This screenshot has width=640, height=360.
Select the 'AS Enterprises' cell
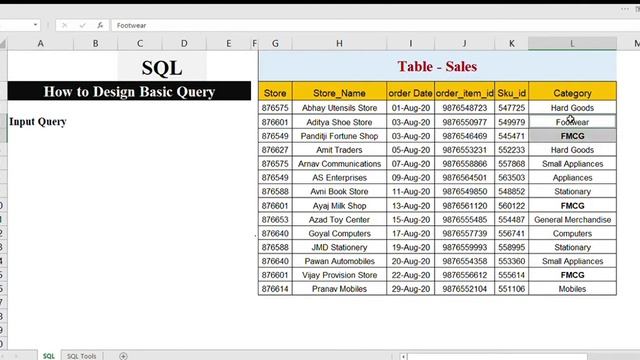click(x=339, y=178)
